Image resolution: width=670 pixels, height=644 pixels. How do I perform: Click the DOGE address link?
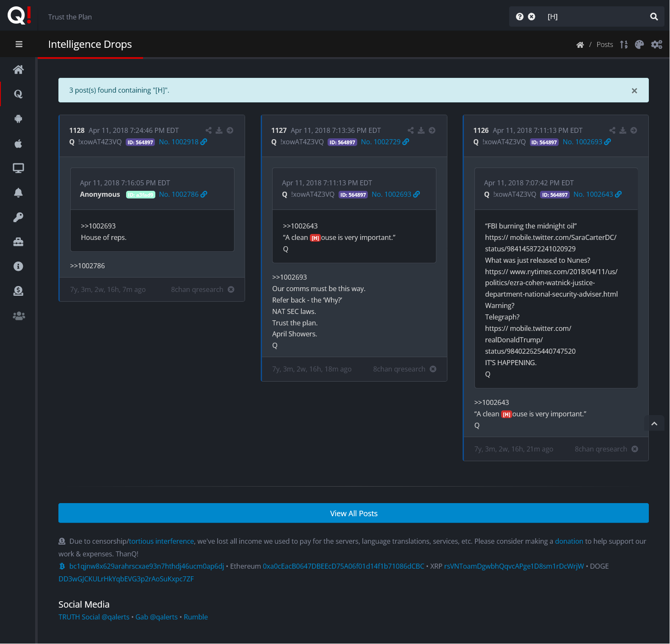126,579
